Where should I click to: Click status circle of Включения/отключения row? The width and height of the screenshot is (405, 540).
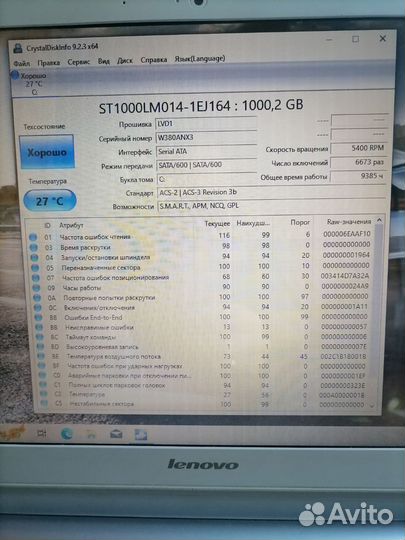click(x=38, y=308)
